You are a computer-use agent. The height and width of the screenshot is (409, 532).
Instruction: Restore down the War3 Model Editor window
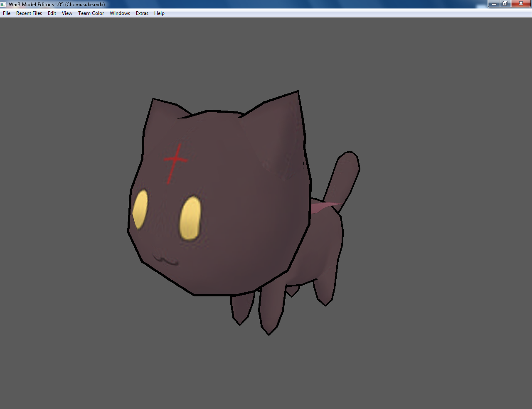[x=505, y=4]
